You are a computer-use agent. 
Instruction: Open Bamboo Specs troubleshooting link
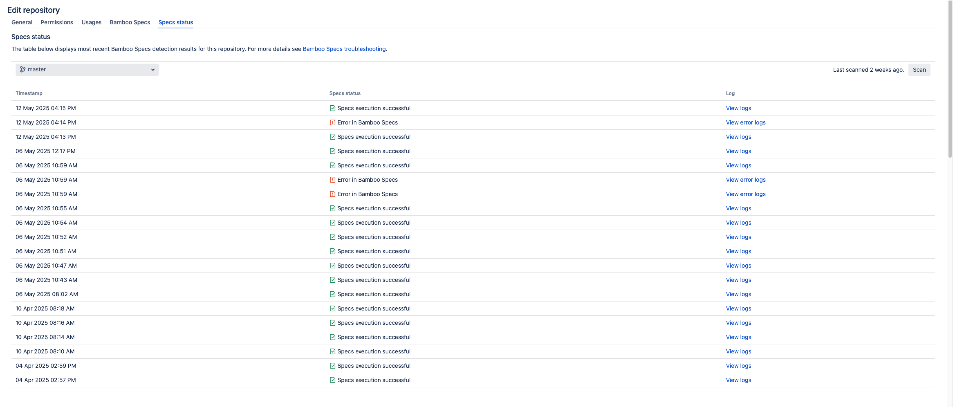[x=345, y=49]
